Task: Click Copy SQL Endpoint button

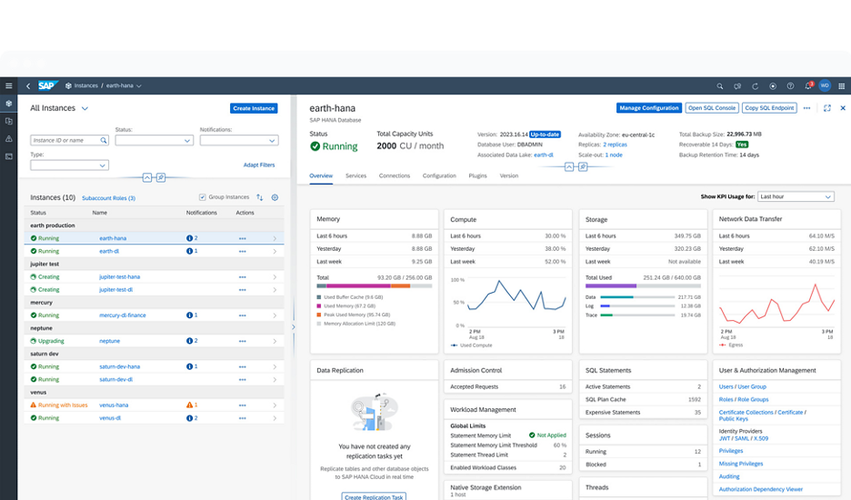Action: click(769, 108)
